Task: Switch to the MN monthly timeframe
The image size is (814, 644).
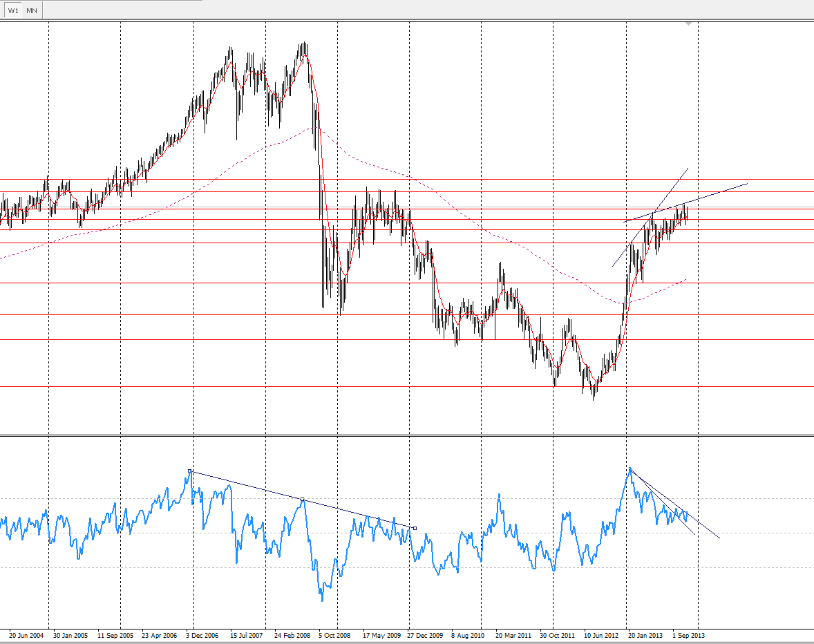Action: (x=32, y=10)
